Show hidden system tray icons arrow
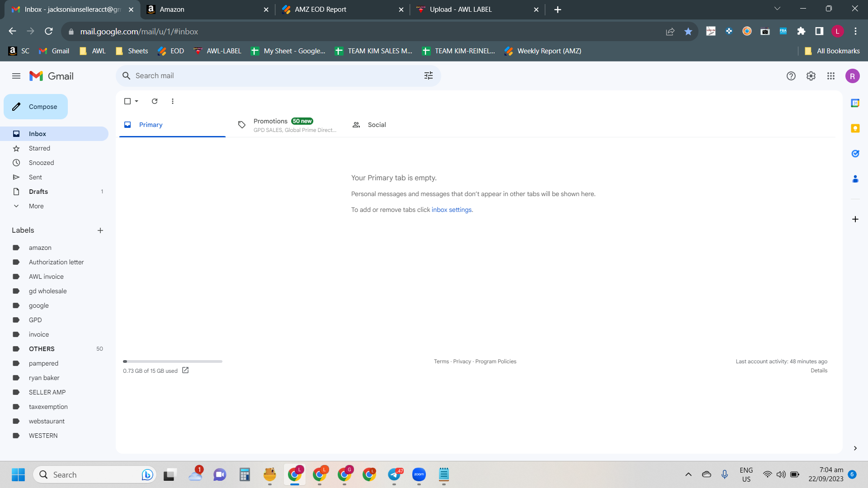Screen dimensions: 868x488 (689, 474)
